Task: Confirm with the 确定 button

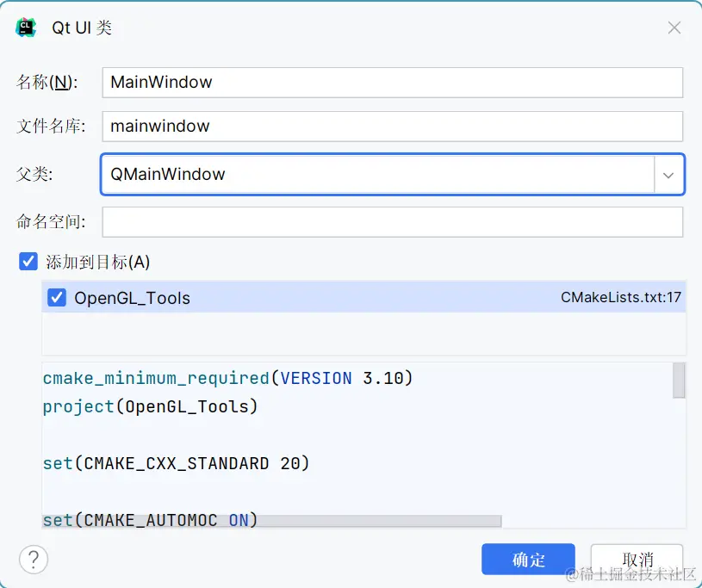Action: 528,560
